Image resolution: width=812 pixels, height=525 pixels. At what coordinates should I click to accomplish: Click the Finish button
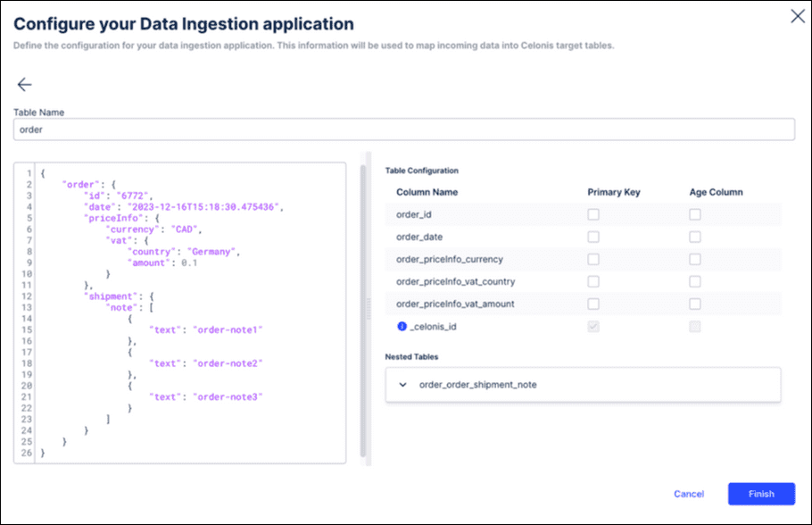pyautogui.click(x=760, y=494)
